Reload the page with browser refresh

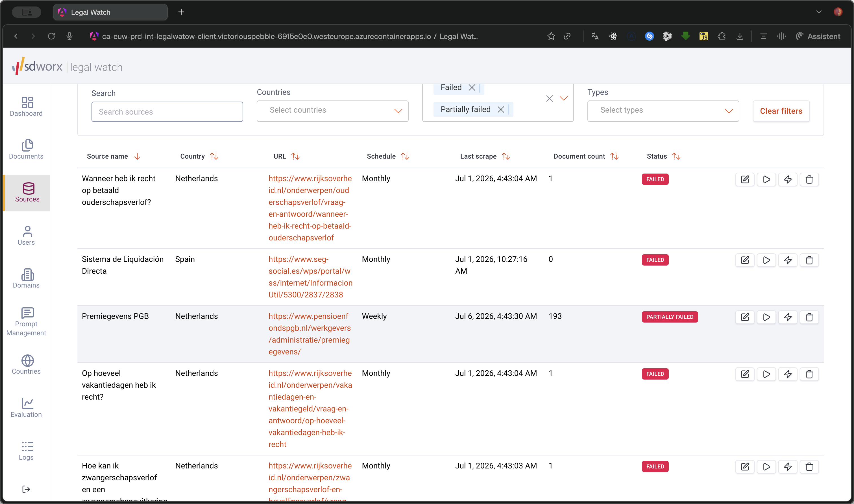tap(51, 36)
